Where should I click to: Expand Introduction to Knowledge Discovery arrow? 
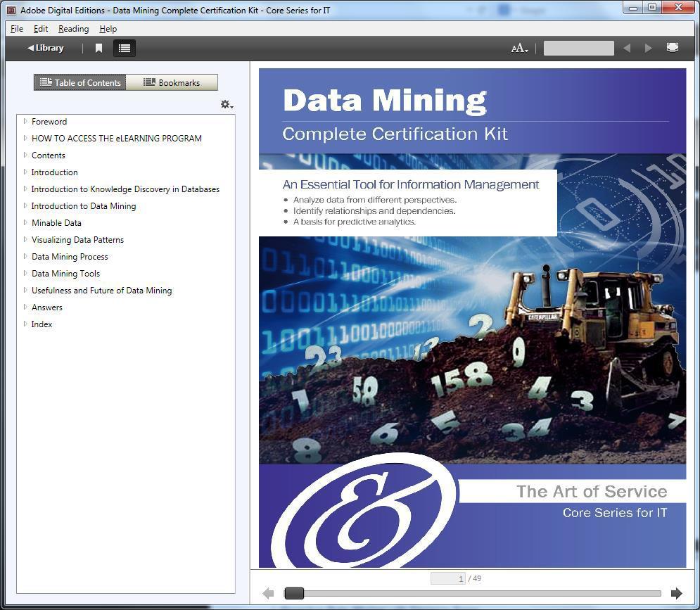click(25, 189)
